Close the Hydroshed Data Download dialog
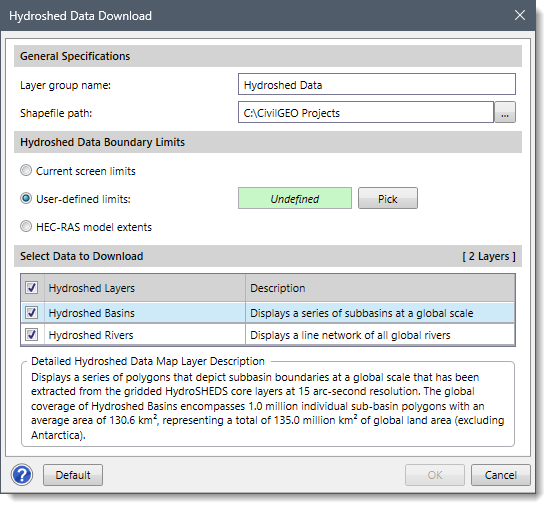 coord(519,15)
